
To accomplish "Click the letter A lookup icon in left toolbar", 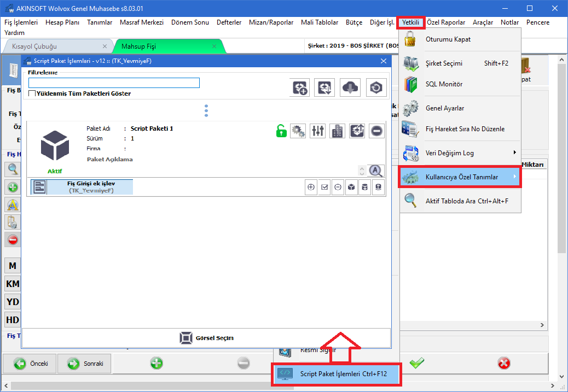I will pyautogui.click(x=13, y=205).
